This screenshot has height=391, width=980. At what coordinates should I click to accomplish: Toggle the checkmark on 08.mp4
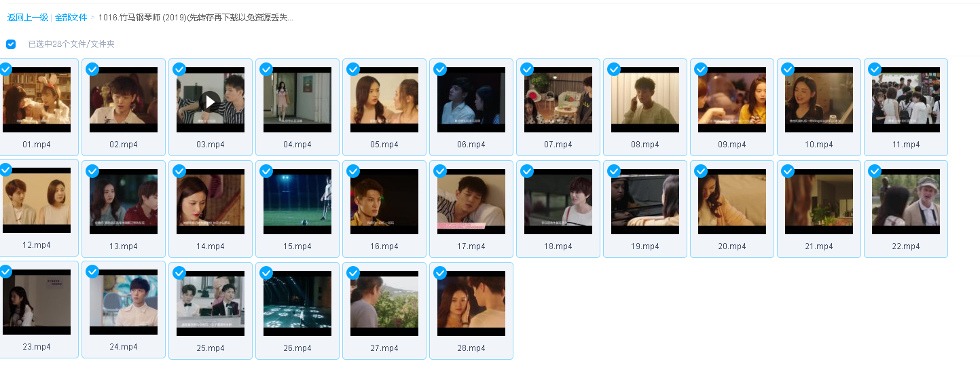coord(614,69)
